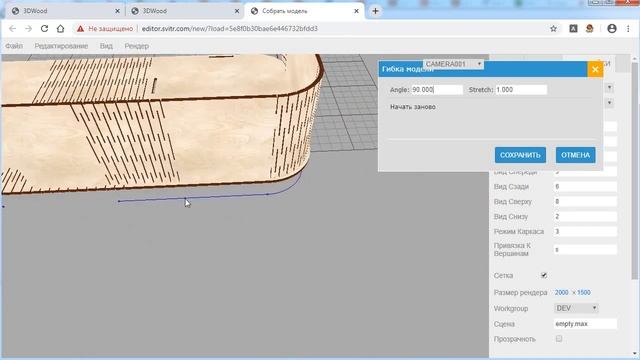Screen dimensions: 640x360
Task: Click the bend curve middle control point
Action: tap(185, 199)
